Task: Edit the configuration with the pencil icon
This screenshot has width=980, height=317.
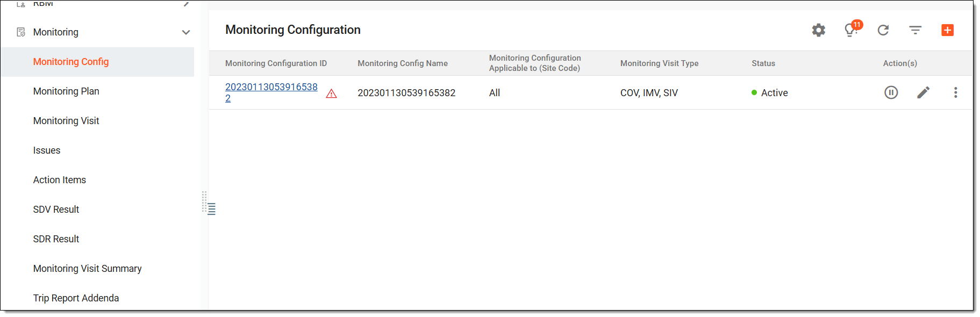Action: (923, 92)
